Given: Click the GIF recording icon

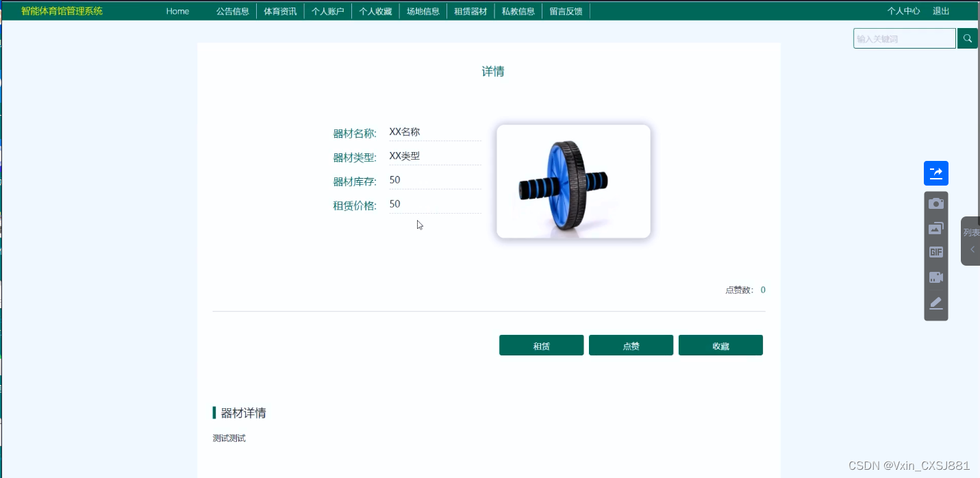Looking at the screenshot, I should [x=936, y=252].
